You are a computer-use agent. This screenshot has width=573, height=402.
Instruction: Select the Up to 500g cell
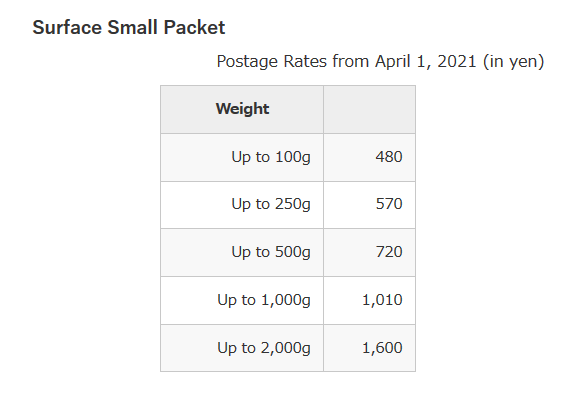242,253
